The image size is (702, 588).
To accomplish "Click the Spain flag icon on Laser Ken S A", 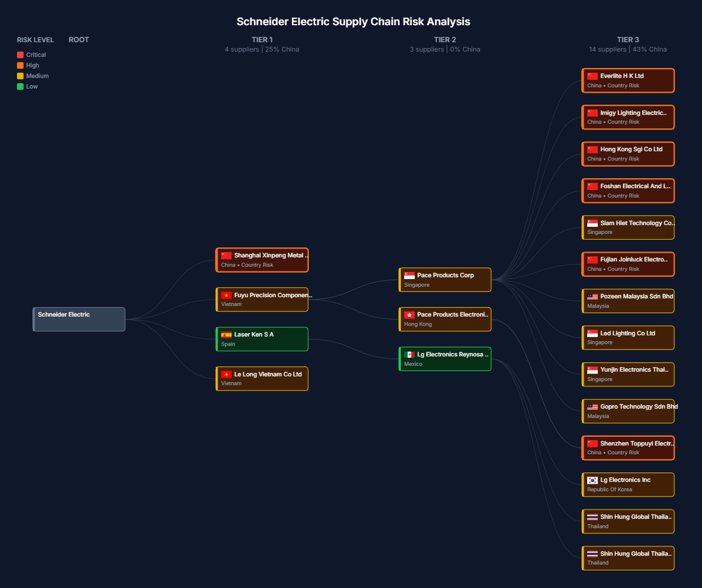I will click(226, 334).
